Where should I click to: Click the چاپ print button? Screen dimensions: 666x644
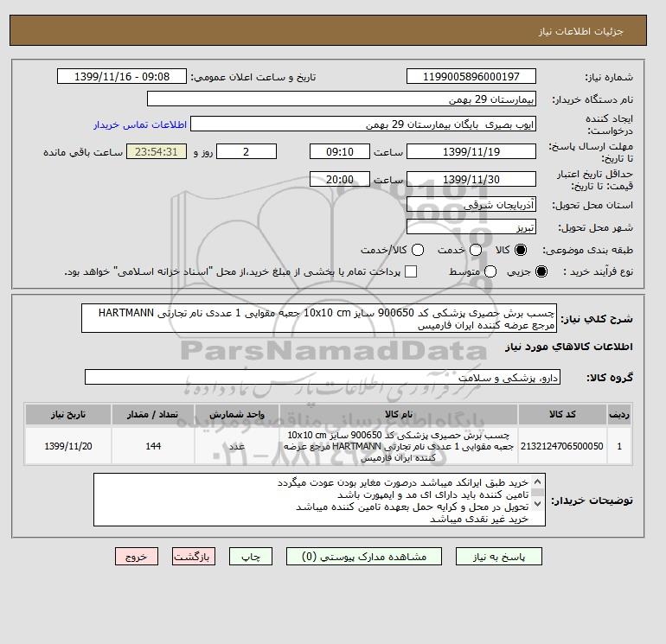click(251, 557)
